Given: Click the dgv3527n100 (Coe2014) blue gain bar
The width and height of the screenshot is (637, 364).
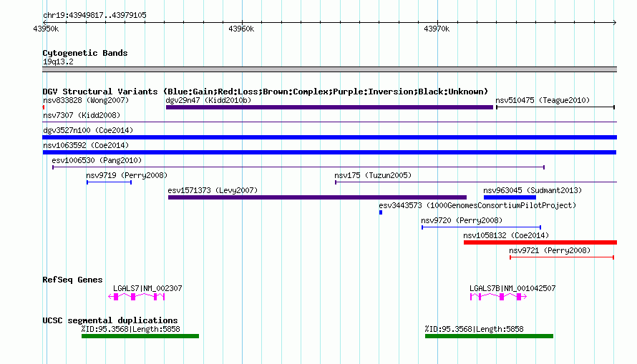Looking at the screenshot, I should point(329,137).
